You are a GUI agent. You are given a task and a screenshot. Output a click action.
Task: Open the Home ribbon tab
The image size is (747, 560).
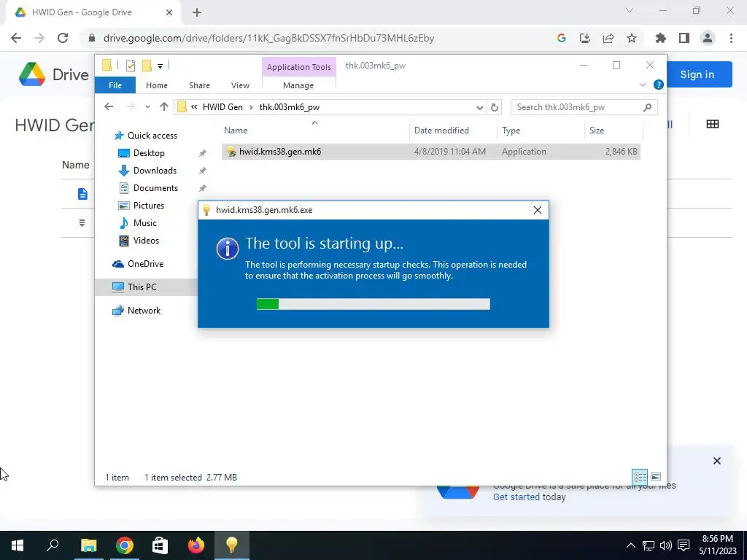click(x=157, y=85)
